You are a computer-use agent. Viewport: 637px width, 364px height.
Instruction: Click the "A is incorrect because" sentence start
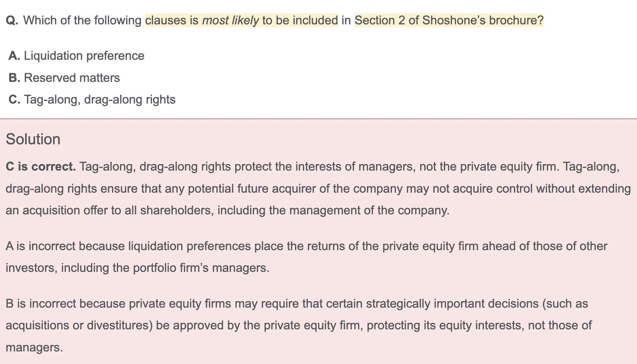click(65, 246)
